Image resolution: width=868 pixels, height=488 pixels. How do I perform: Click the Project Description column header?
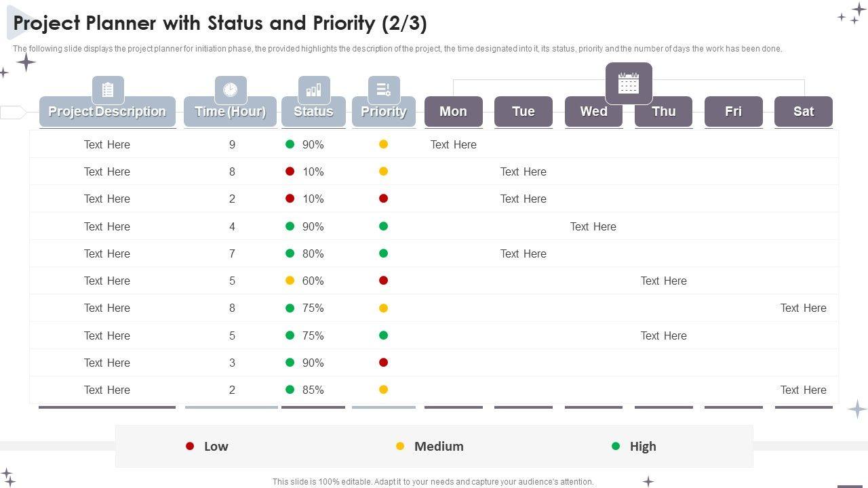pos(107,111)
